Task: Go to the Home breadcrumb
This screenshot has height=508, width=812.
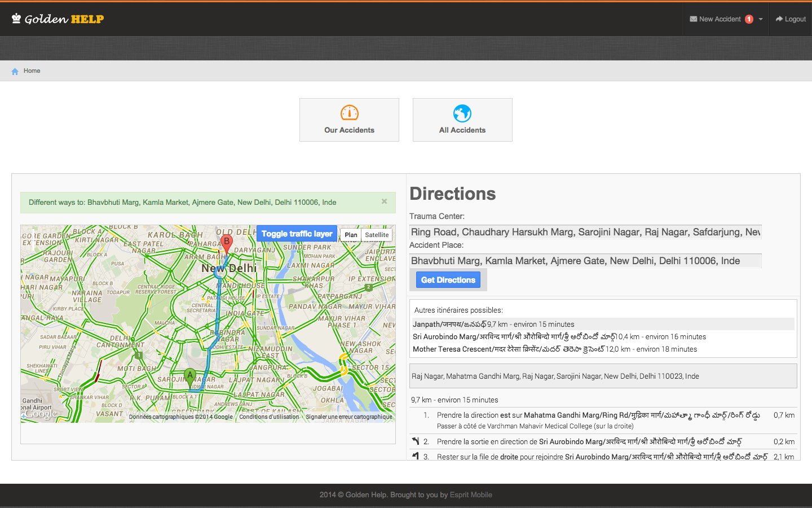Action: [x=32, y=71]
